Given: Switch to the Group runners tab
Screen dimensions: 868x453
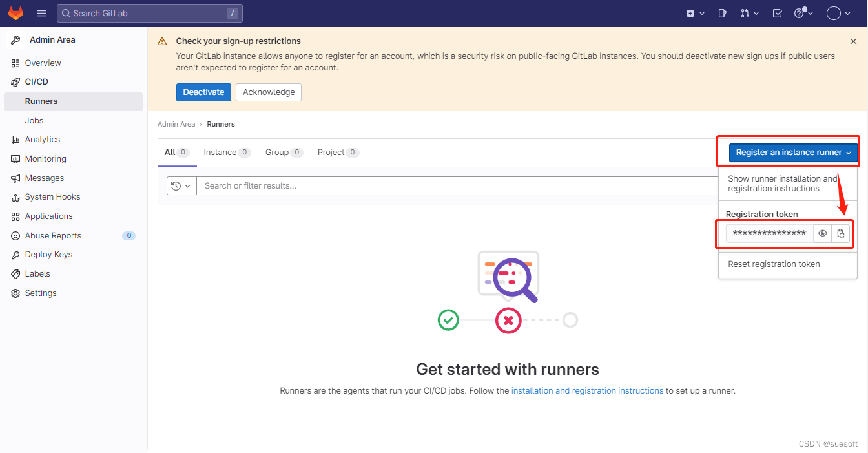Looking at the screenshot, I should point(284,153).
